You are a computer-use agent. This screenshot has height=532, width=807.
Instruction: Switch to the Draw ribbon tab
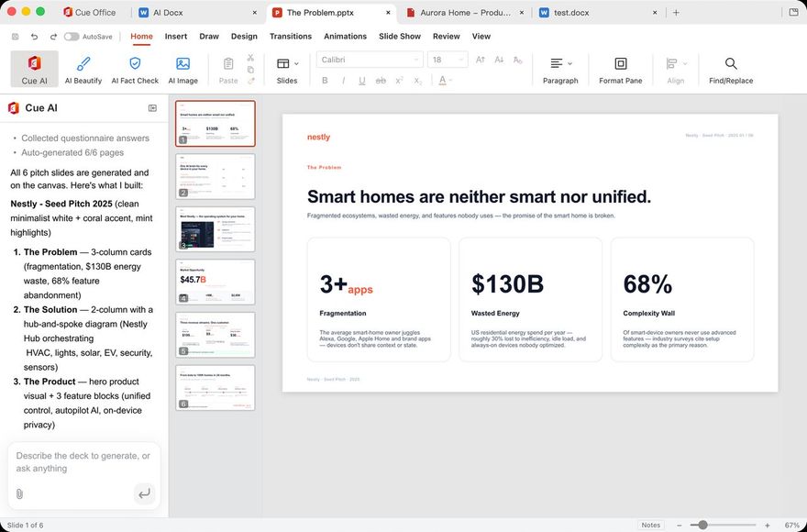(x=209, y=37)
